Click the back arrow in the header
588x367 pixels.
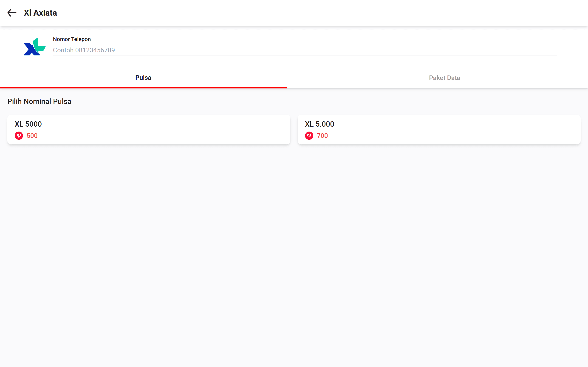(x=12, y=13)
